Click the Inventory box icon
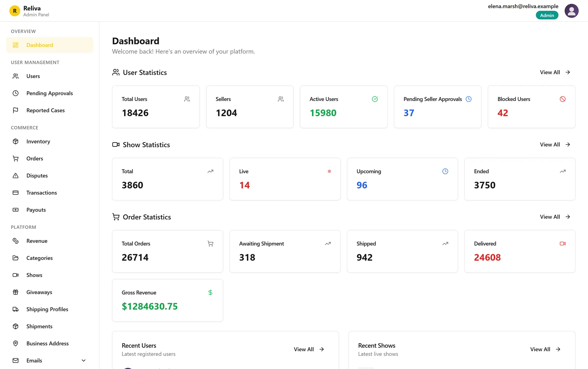This screenshot has width=588, height=369. click(x=16, y=141)
